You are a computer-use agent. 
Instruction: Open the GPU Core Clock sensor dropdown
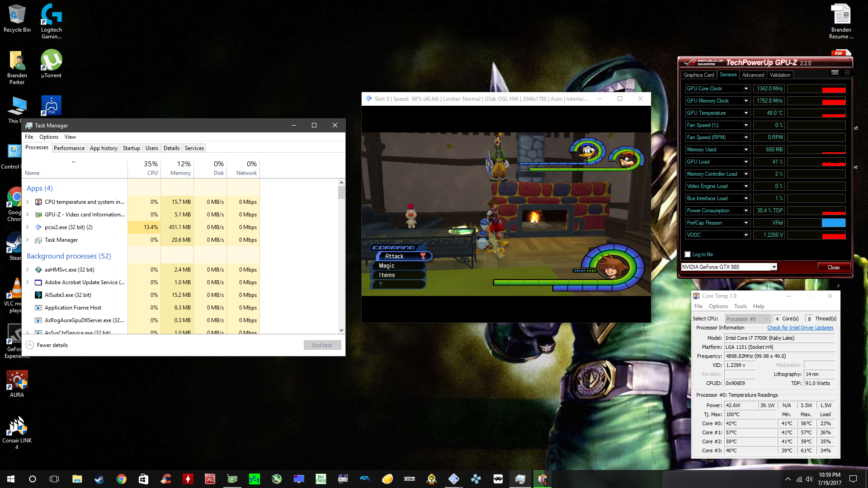click(x=746, y=89)
